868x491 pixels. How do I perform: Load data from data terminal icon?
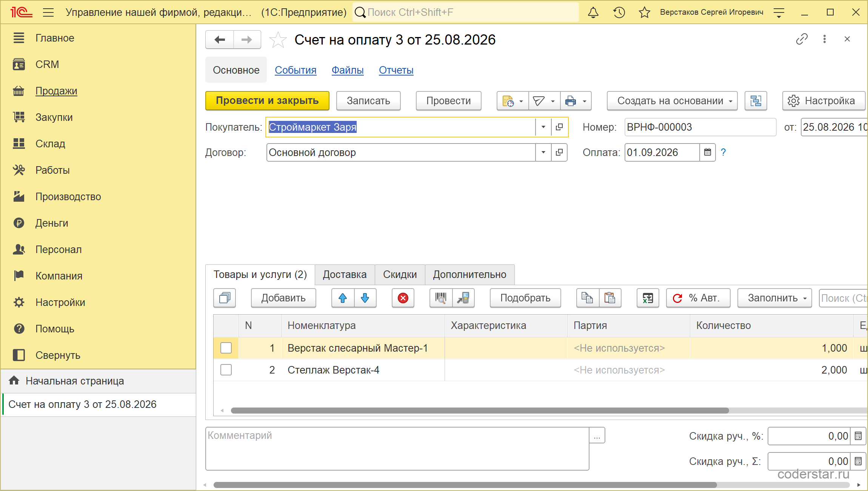[463, 298]
